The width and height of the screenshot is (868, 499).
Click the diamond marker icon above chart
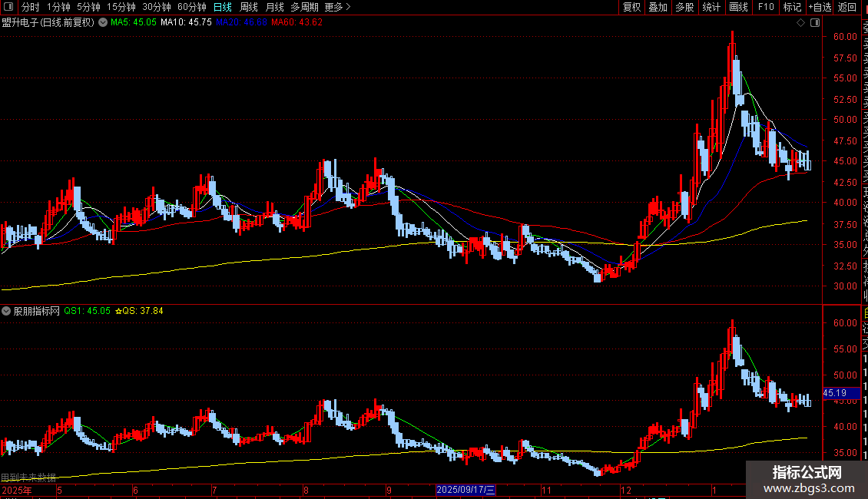[x=800, y=23]
